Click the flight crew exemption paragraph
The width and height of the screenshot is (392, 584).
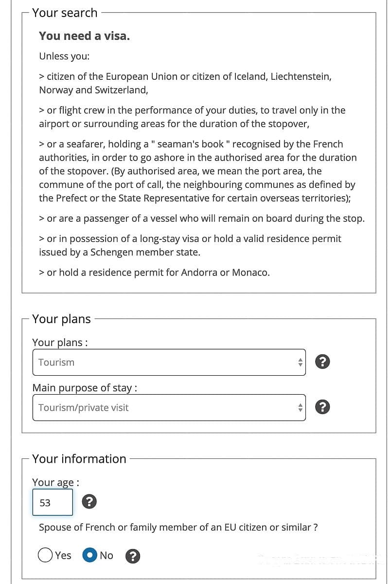click(192, 117)
